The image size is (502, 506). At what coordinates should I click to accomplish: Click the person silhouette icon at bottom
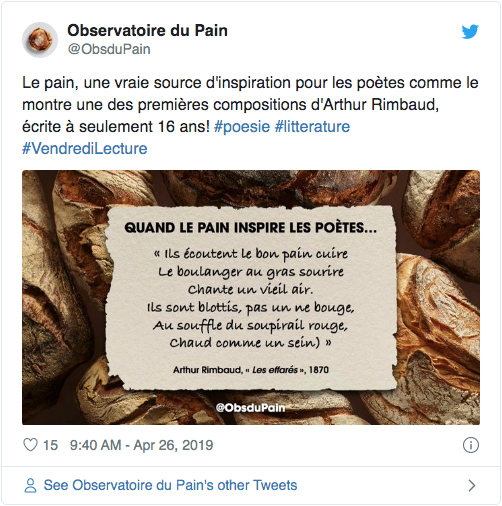click(x=30, y=485)
